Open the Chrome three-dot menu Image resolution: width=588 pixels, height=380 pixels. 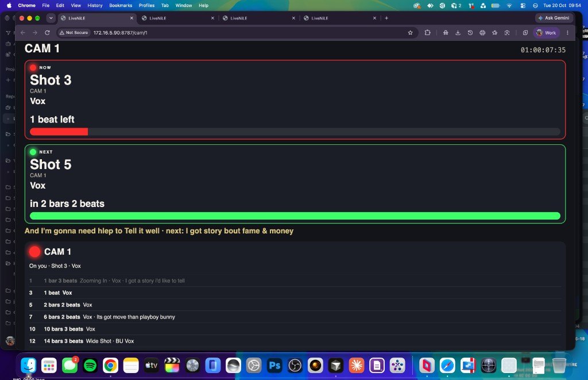(x=567, y=33)
